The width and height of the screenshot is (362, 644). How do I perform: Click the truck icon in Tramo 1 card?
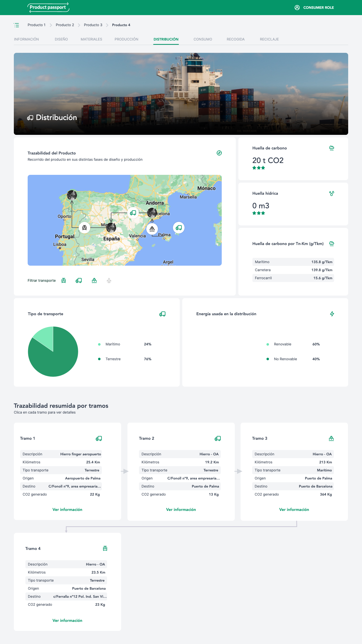click(x=99, y=438)
